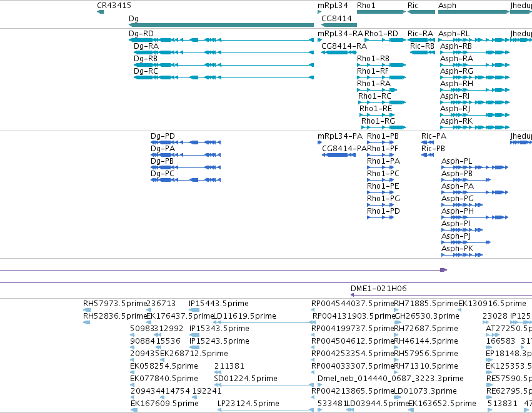Select the Ric-PB protein label

(x=433, y=149)
